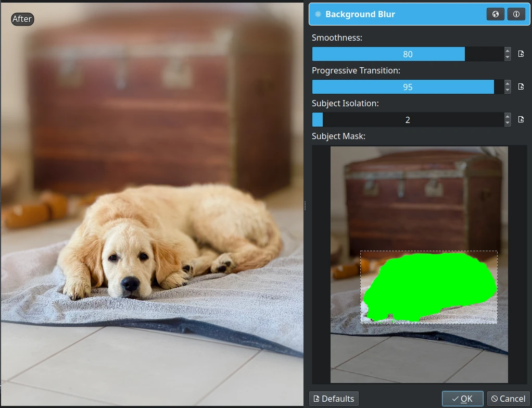Confirm changes with the OK button

tap(462, 399)
